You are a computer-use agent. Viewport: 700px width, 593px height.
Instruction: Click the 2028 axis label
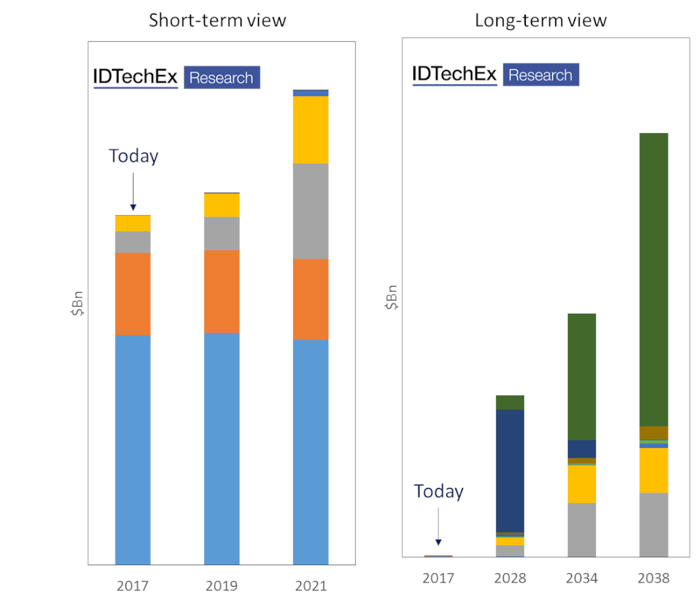click(x=510, y=578)
